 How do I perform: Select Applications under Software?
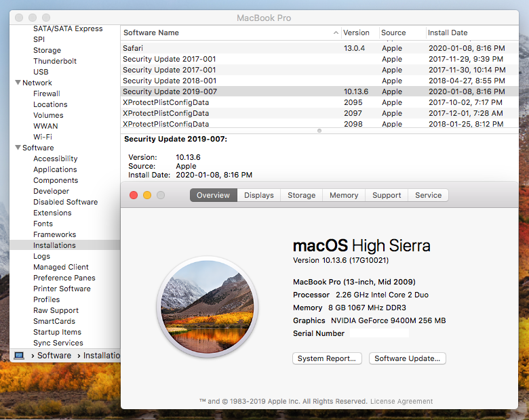coord(55,169)
